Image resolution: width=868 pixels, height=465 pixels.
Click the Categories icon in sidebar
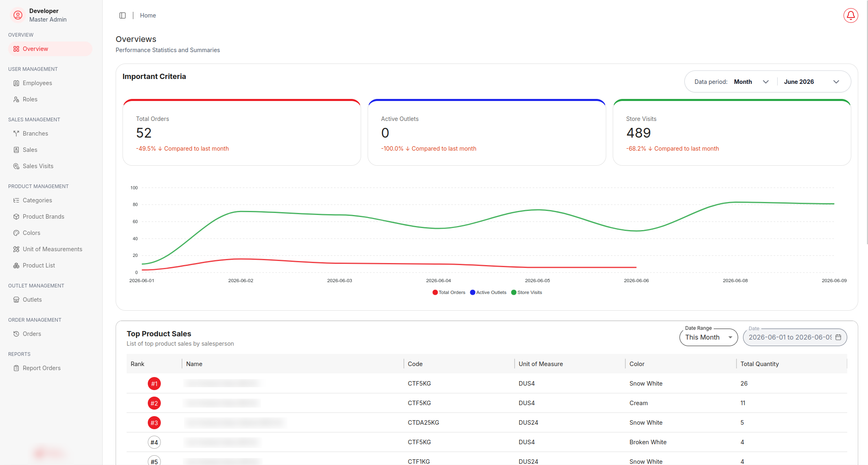pos(16,200)
